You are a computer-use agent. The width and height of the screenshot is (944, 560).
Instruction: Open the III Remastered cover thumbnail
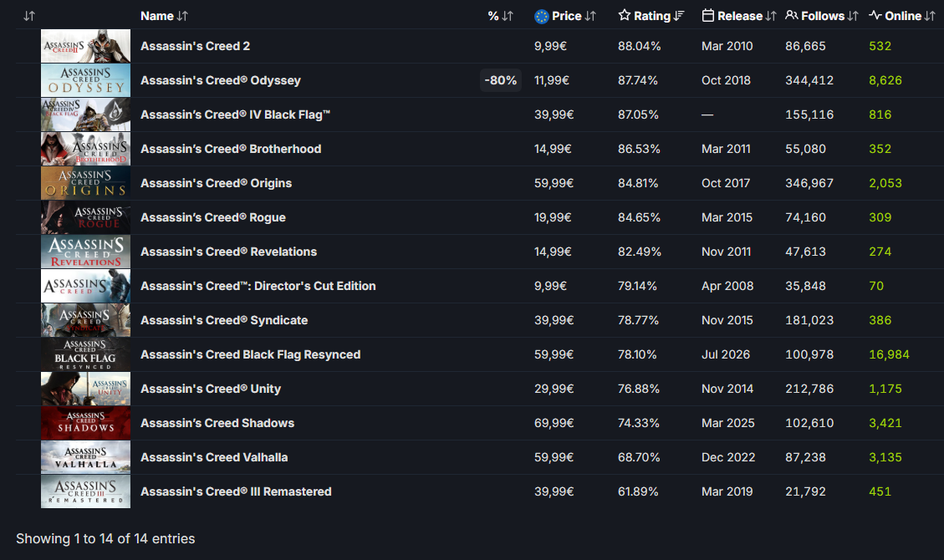[x=85, y=492]
